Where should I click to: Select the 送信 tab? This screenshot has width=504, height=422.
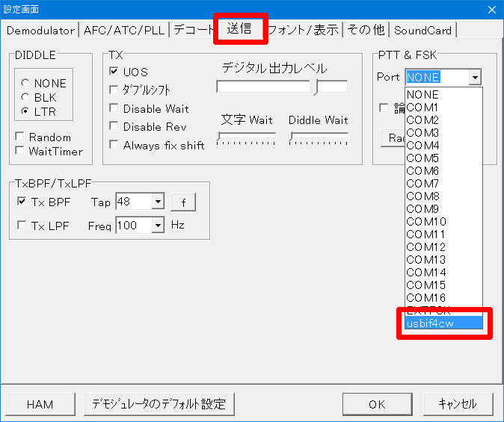[239, 28]
